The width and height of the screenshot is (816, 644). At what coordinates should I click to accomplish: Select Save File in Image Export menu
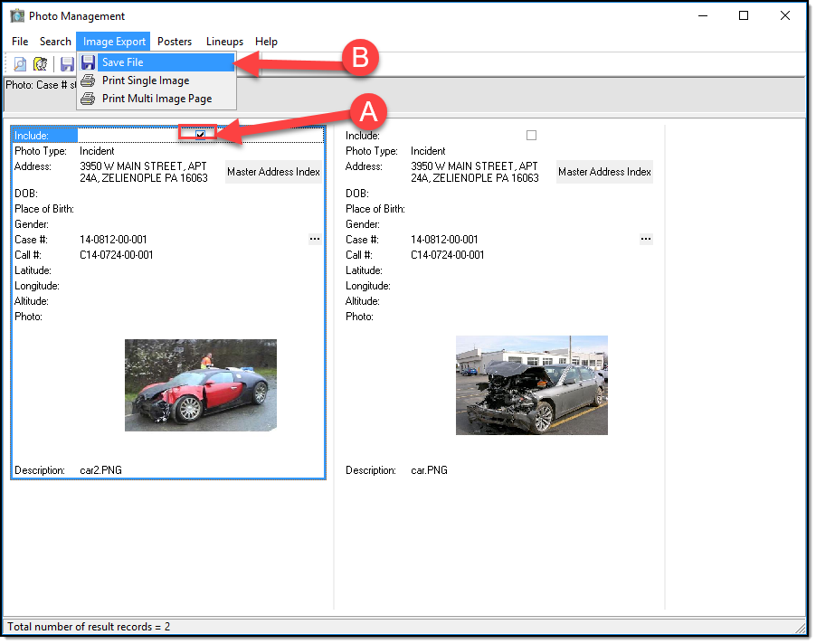[x=122, y=62]
